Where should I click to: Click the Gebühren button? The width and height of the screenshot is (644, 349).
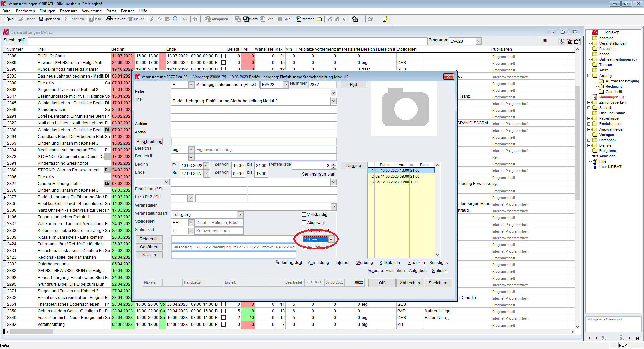pos(149,247)
